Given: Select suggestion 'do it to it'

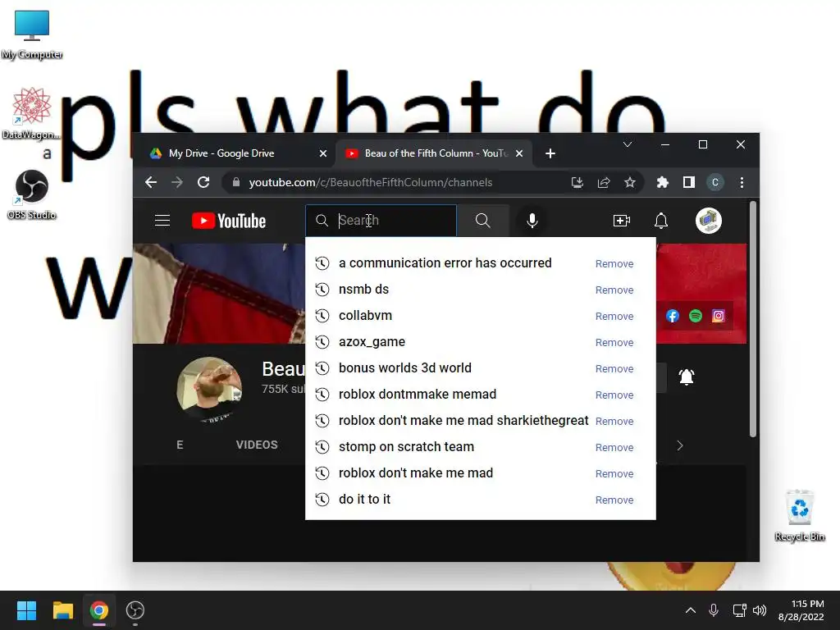Looking at the screenshot, I should (x=364, y=500).
